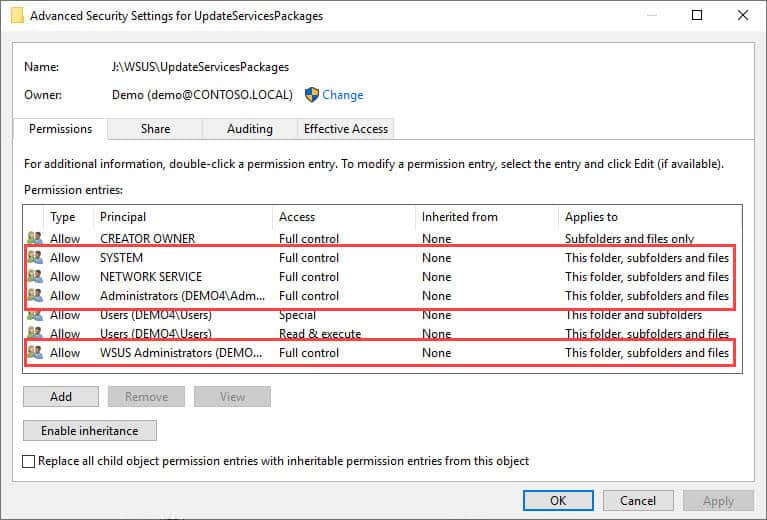Select the NETWORK SERVICE principal entry

coord(151,277)
